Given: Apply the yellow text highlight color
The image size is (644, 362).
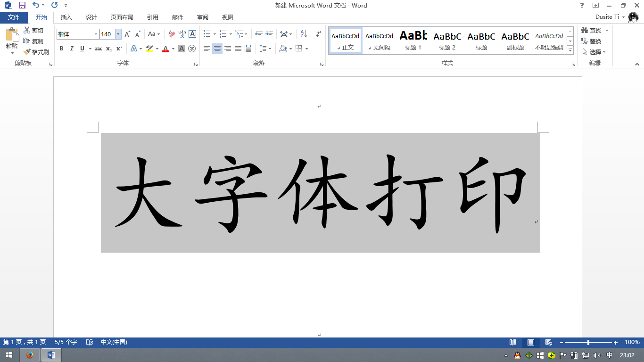Looking at the screenshot, I should (x=149, y=49).
